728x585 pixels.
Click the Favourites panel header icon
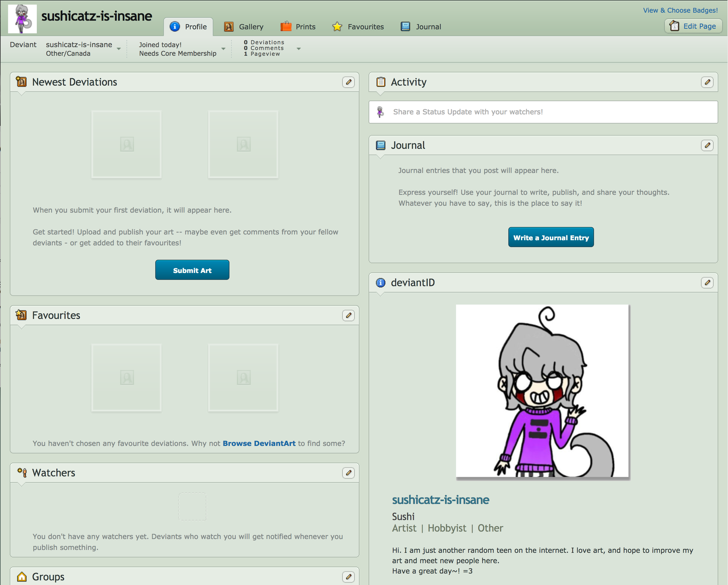pyautogui.click(x=21, y=315)
